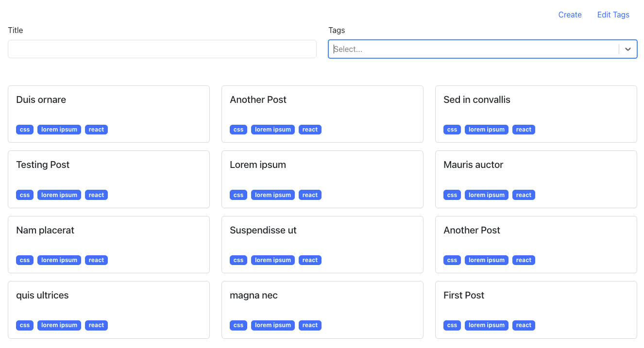Click react tag on magna nec card
Screen dimensions: 644x348
click(310, 325)
